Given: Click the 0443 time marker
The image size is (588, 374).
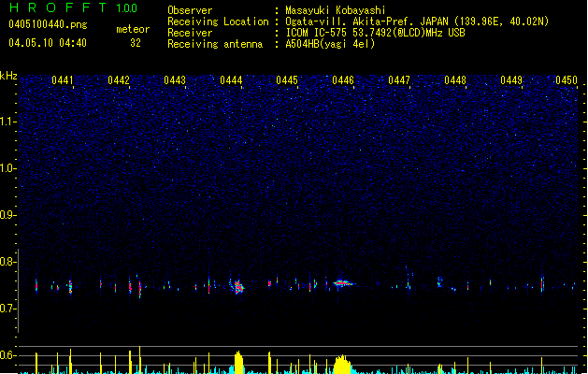Looking at the screenshot, I should (175, 80).
